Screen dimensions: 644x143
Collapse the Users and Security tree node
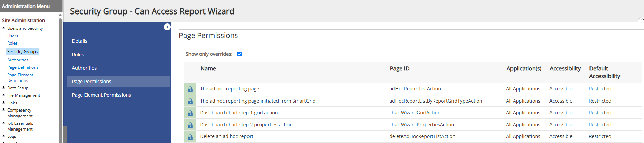[x=4, y=28]
